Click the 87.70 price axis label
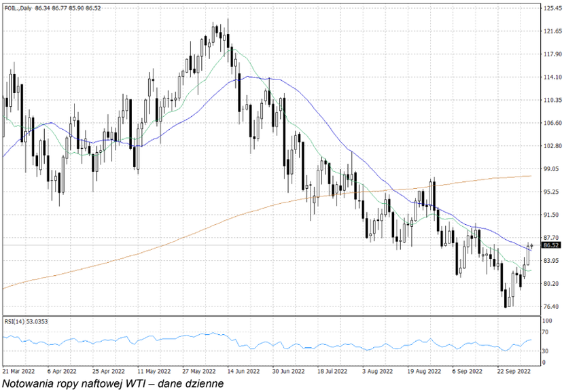This screenshot has height=392, width=564. point(551,238)
